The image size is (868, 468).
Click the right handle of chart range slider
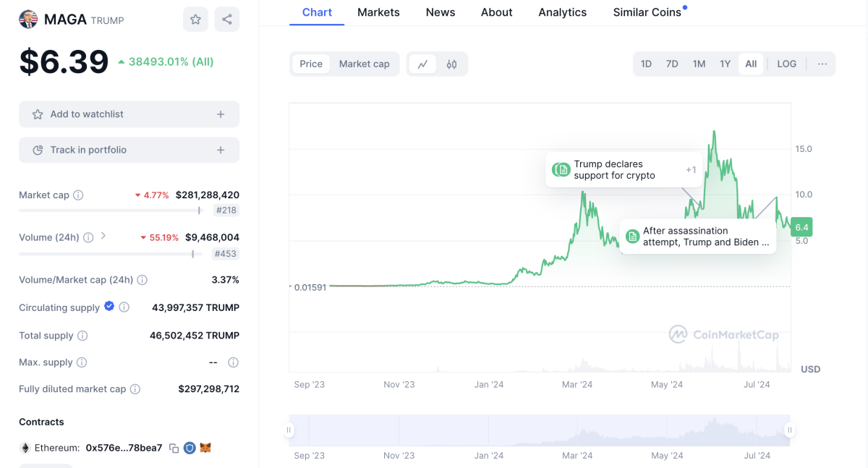(x=790, y=430)
